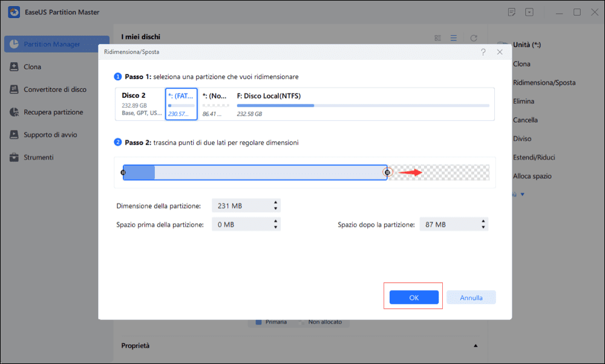The width and height of the screenshot is (605, 364).
Task: Select the *: (FAT...) partition of Disco 2
Action: tap(181, 104)
